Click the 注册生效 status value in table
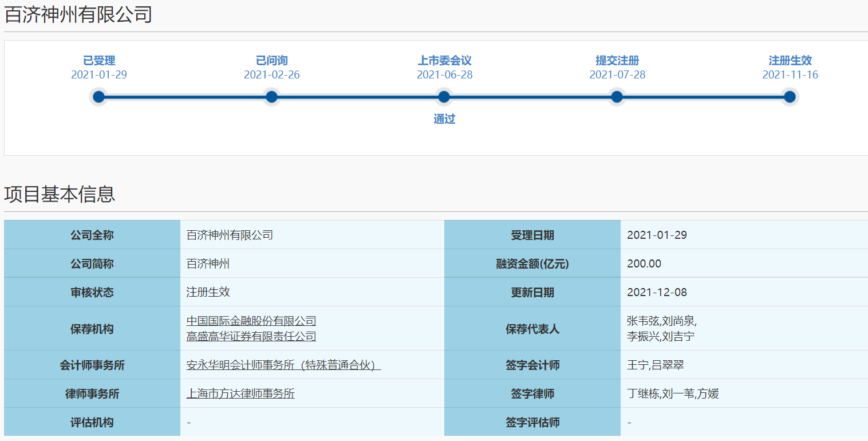This screenshot has width=868, height=441. pyautogui.click(x=208, y=292)
